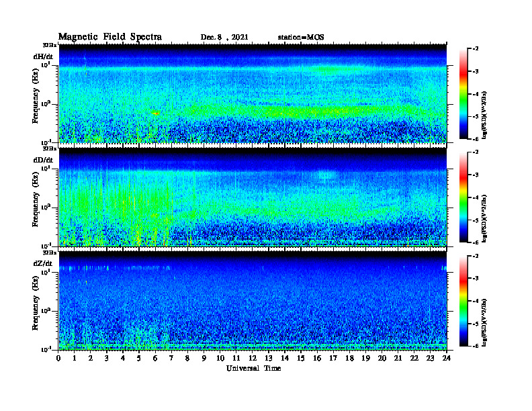Select the dZ/dt panel label
This screenshot has width=532, height=411.
[x=43, y=263]
